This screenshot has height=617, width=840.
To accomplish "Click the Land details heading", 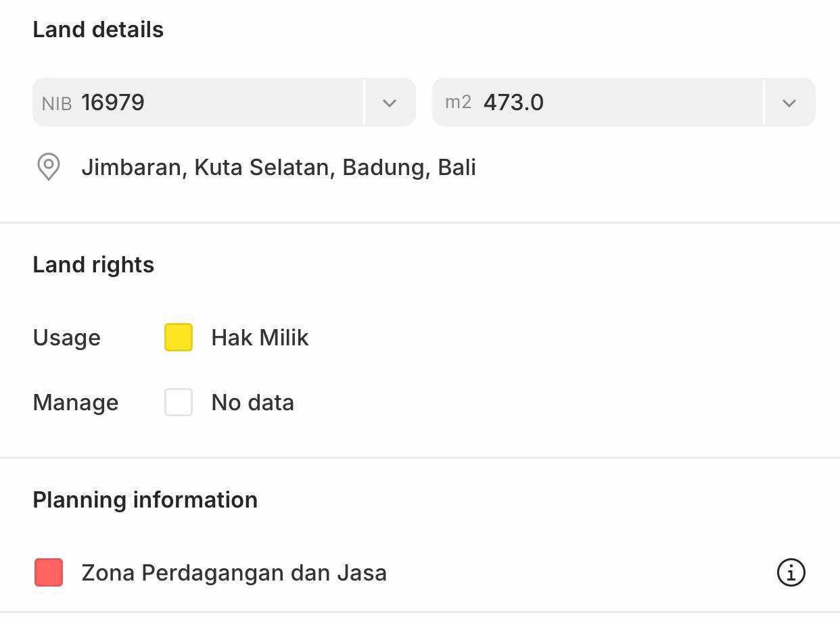I will coord(98,30).
